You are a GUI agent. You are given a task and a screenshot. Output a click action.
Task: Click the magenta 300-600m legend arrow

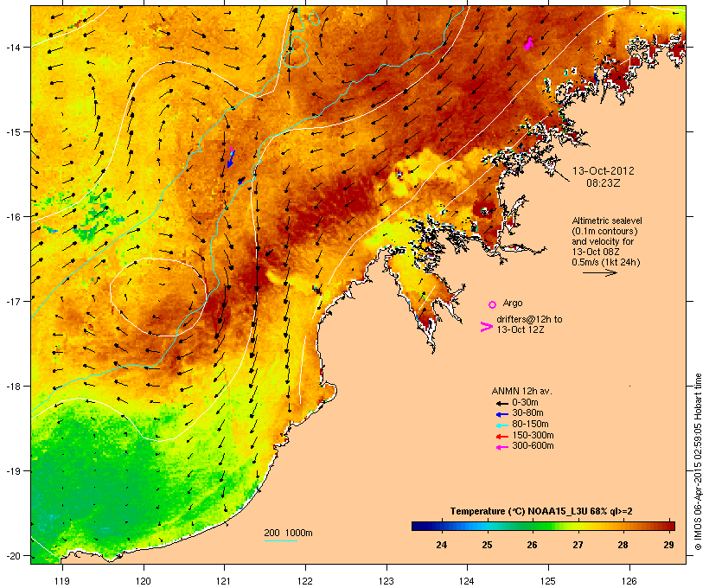pos(501,447)
